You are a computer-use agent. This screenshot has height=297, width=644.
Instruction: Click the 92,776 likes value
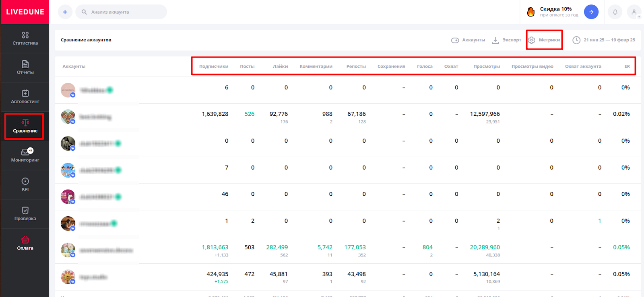point(279,114)
